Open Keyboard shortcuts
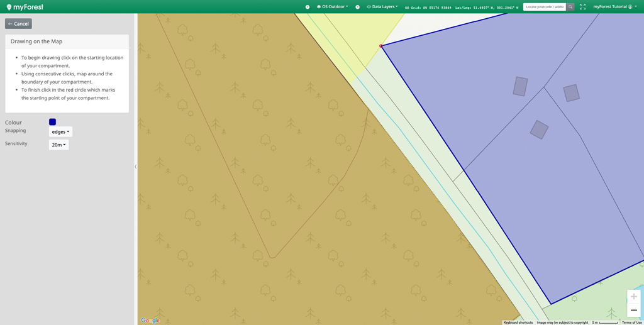Viewport: 644px width, 325px height. (518, 322)
